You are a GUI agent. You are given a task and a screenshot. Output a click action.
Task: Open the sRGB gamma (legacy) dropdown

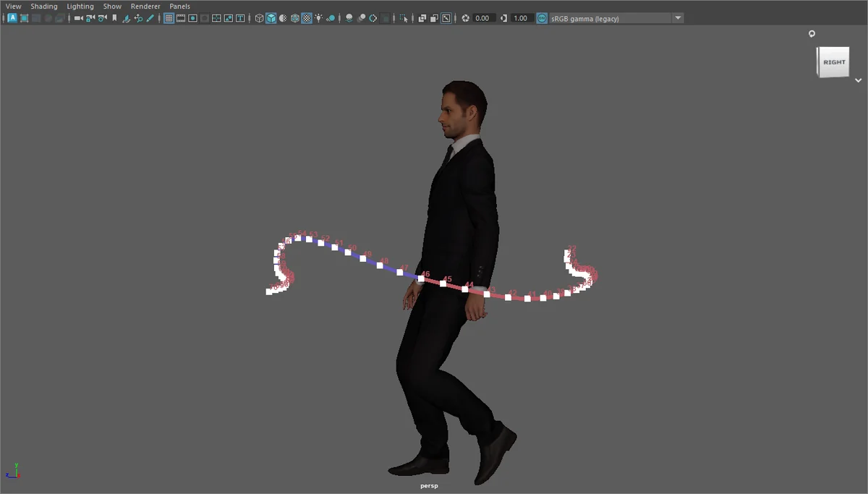[616, 18]
